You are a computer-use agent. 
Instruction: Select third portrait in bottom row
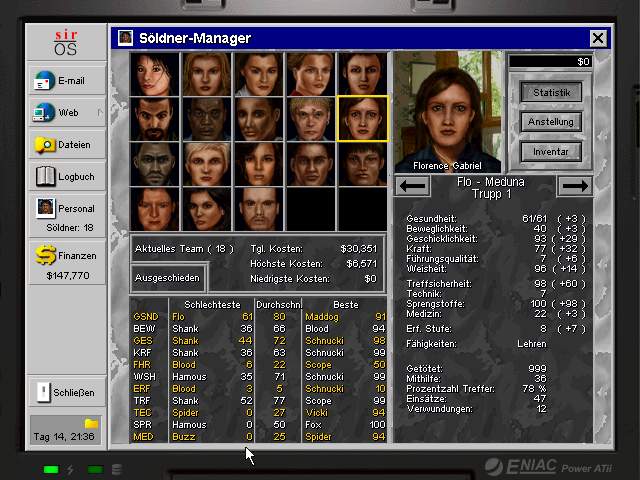tap(258, 209)
